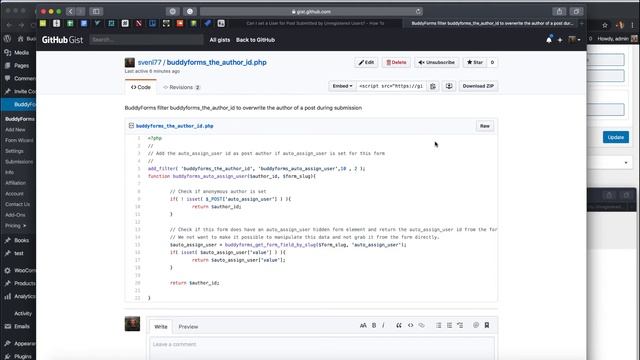Click the WordPress logo in background admin bar
640x360 pixels.
7,39
